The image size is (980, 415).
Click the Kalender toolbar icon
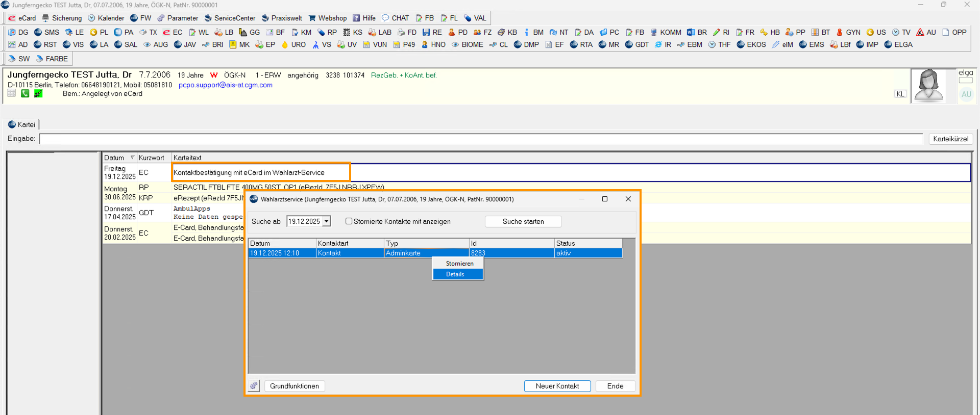(92, 18)
